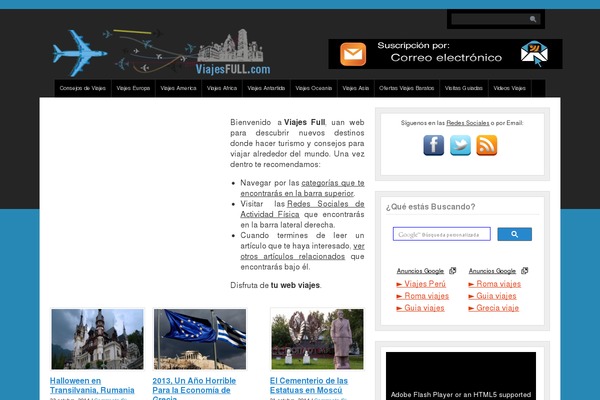The image size is (600, 400).
Task: Click the top header search field
Action: coord(496,19)
